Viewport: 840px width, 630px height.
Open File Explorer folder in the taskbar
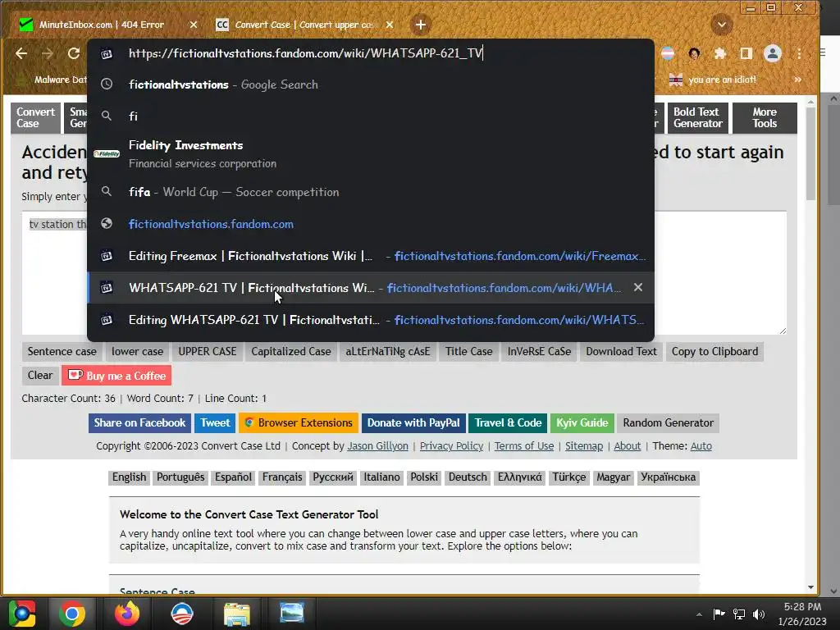(x=237, y=614)
